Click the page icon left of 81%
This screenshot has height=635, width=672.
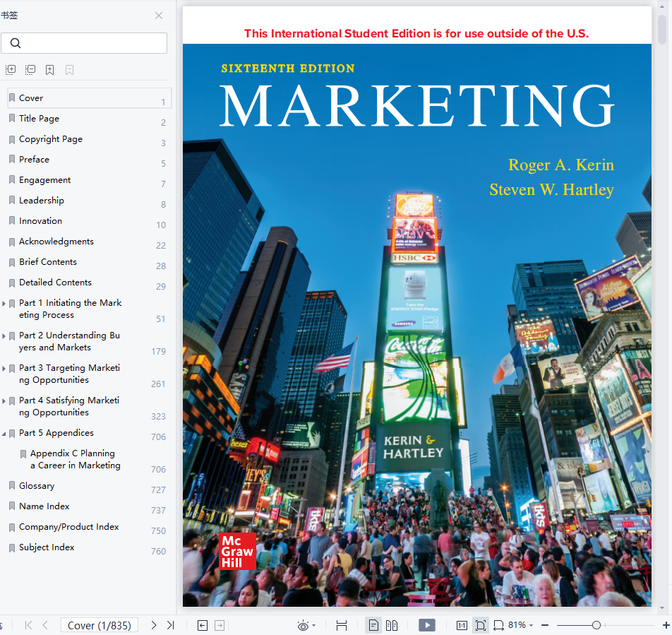[x=498, y=625]
